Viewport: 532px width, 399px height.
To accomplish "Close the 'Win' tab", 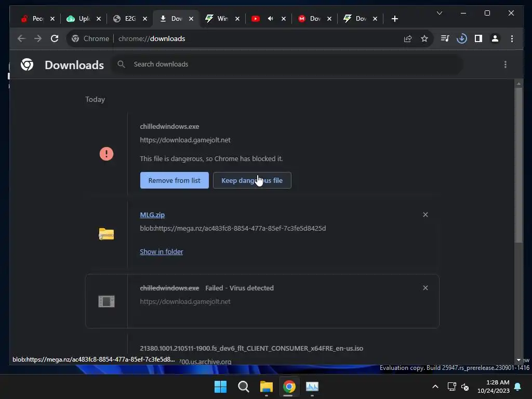I will pyautogui.click(x=237, y=19).
